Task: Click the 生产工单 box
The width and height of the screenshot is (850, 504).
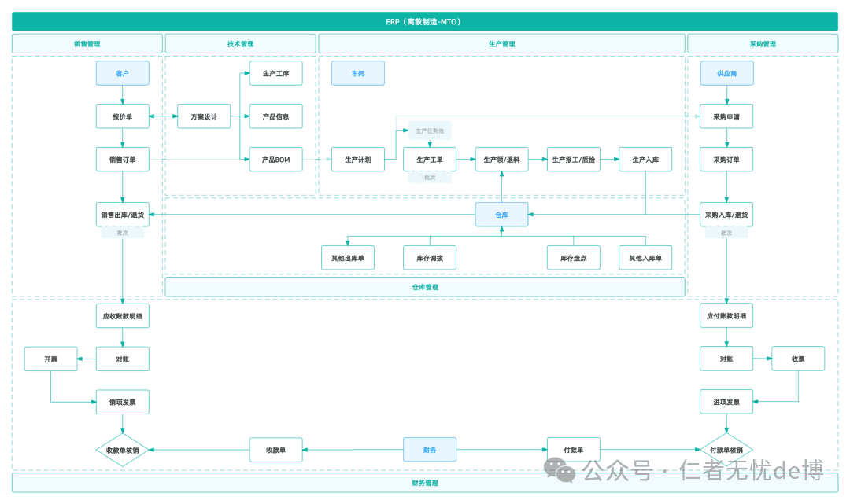Action: pyautogui.click(x=430, y=160)
